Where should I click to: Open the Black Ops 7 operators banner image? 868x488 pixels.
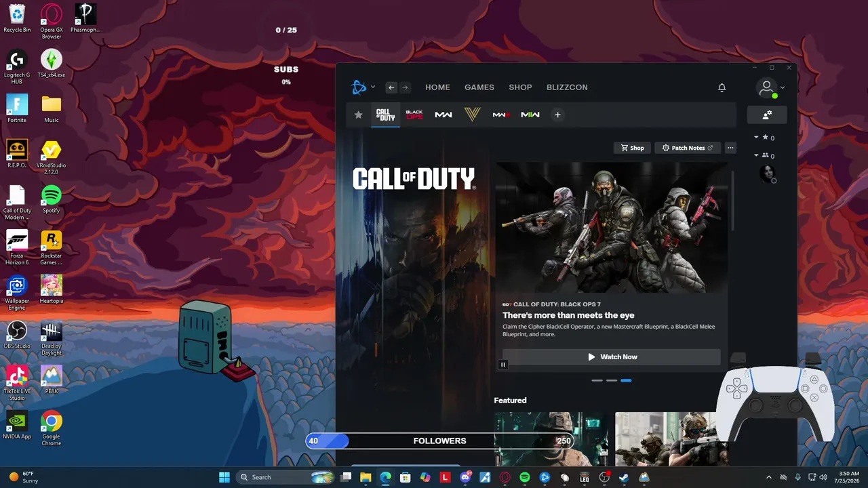(x=612, y=227)
